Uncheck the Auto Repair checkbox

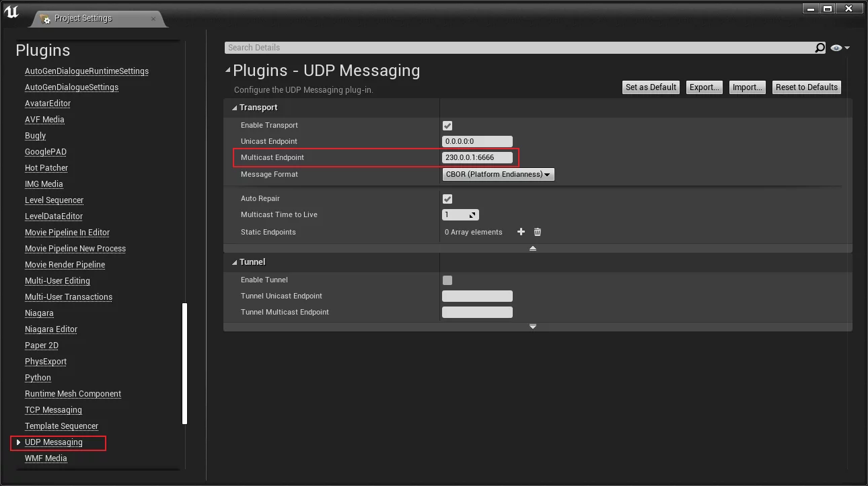click(447, 199)
